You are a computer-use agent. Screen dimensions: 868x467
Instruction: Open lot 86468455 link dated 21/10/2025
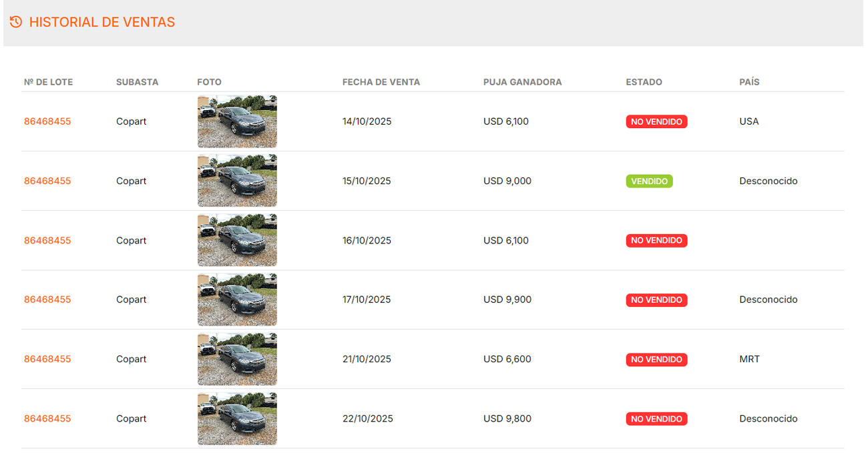[47, 359]
